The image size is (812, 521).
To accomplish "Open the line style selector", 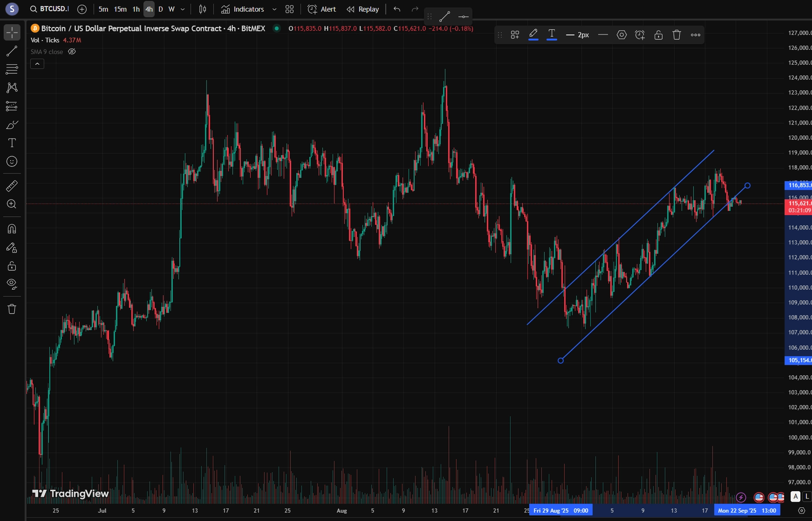I will pyautogui.click(x=603, y=35).
